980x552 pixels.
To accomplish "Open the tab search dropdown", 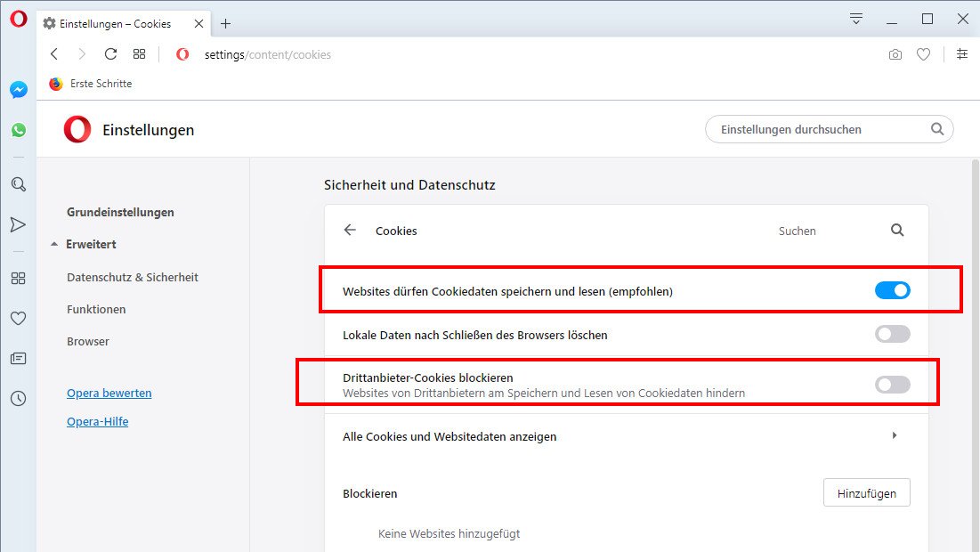I will pos(855,18).
